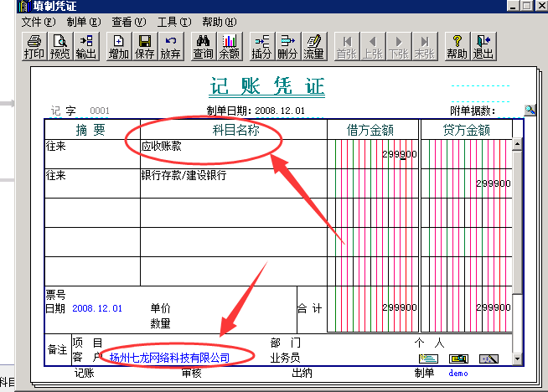The height and width of the screenshot is (392, 548).
Task: Click the 附单据数 field
Action: pos(509,111)
